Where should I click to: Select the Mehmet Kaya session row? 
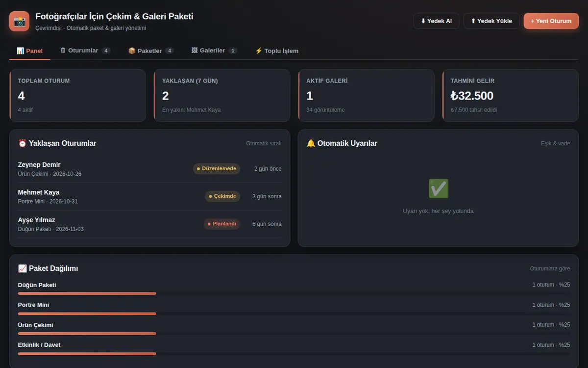pos(150,197)
